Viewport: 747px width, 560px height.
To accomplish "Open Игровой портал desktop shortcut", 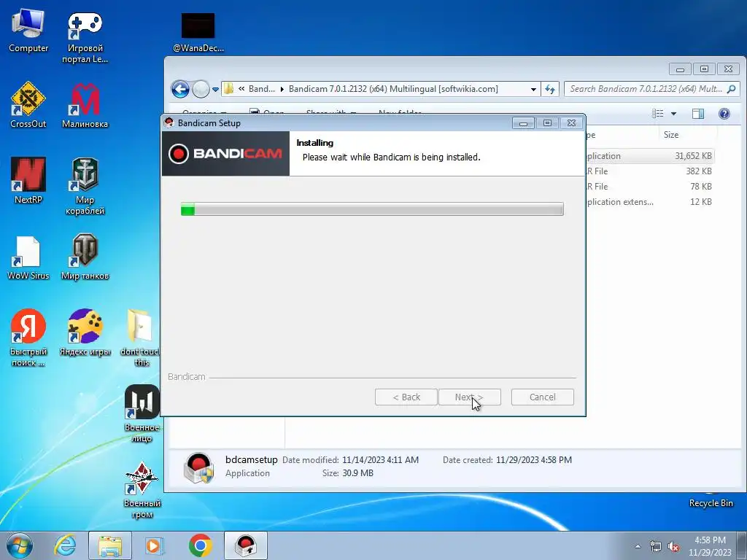I will coord(85,36).
